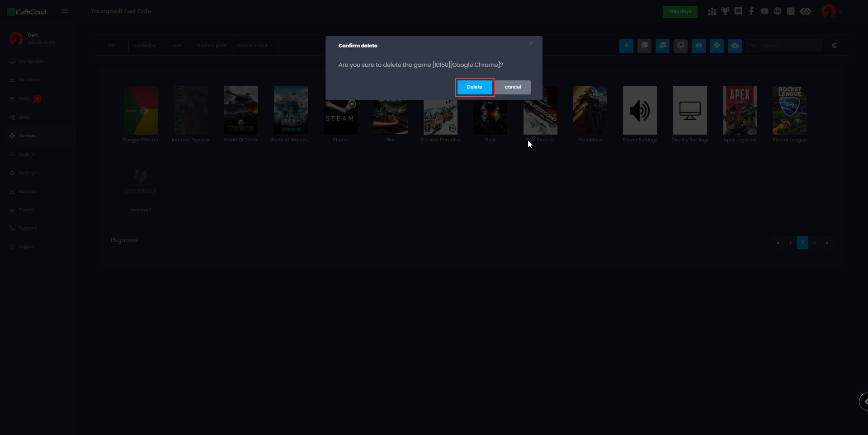Click the search magnifier icon
The height and width of the screenshot is (435, 868).
pyautogui.click(x=753, y=46)
